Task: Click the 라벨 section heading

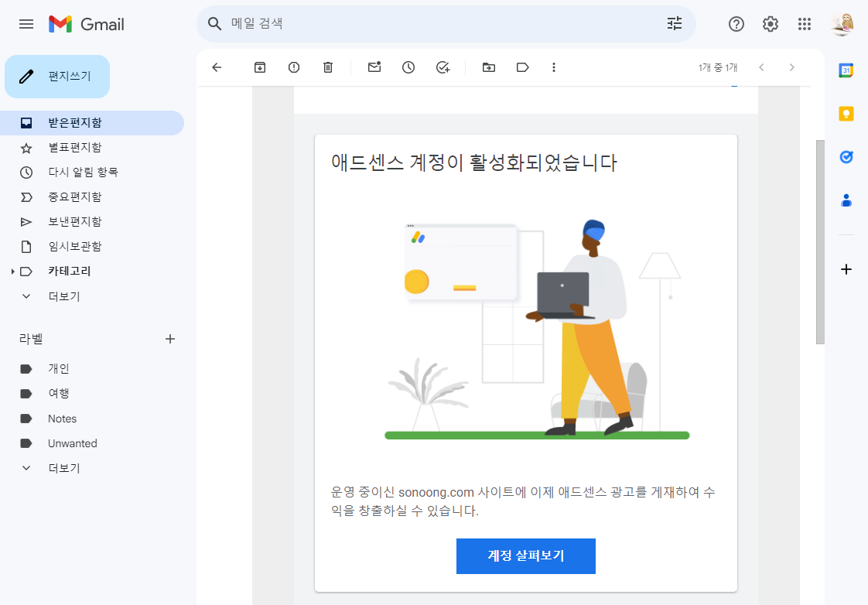Action: pos(31,339)
